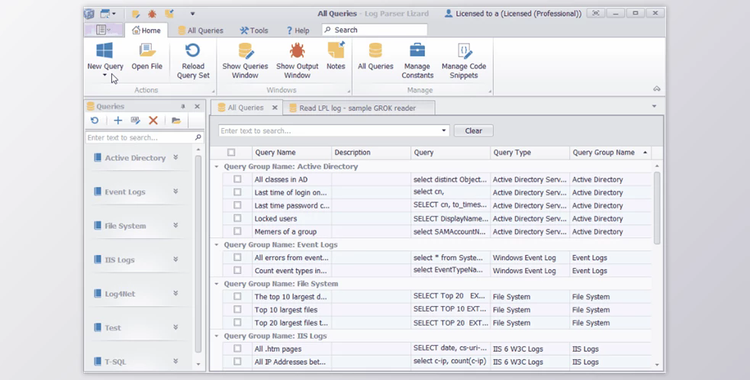Check the box for All classes in AD

(237, 179)
